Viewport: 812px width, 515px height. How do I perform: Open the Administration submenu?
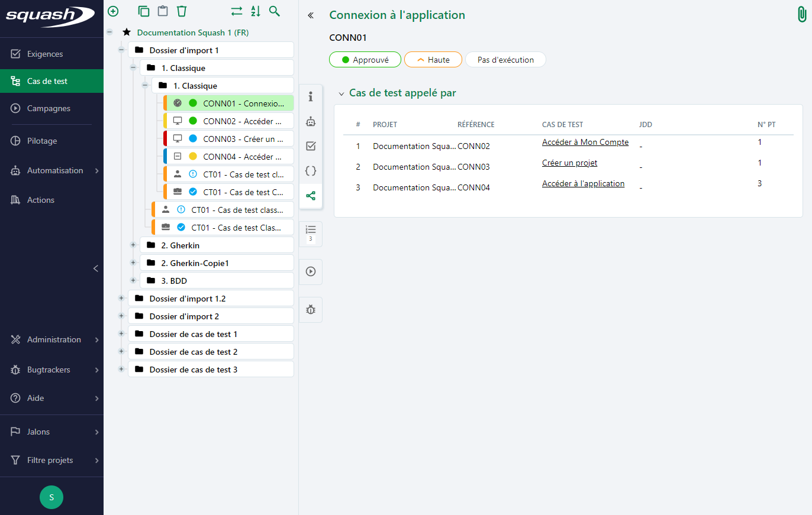(53, 339)
